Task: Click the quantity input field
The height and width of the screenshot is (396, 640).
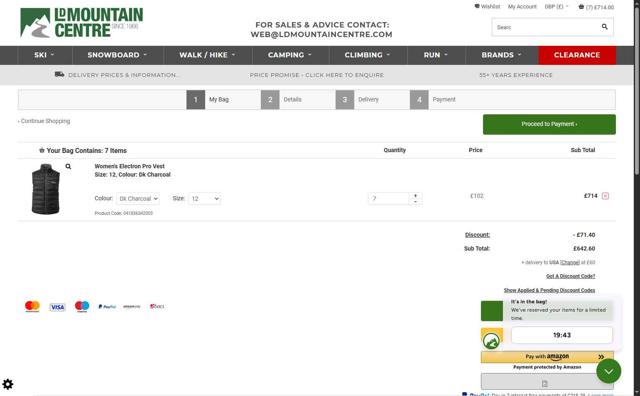Action: pyautogui.click(x=389, y=198)
